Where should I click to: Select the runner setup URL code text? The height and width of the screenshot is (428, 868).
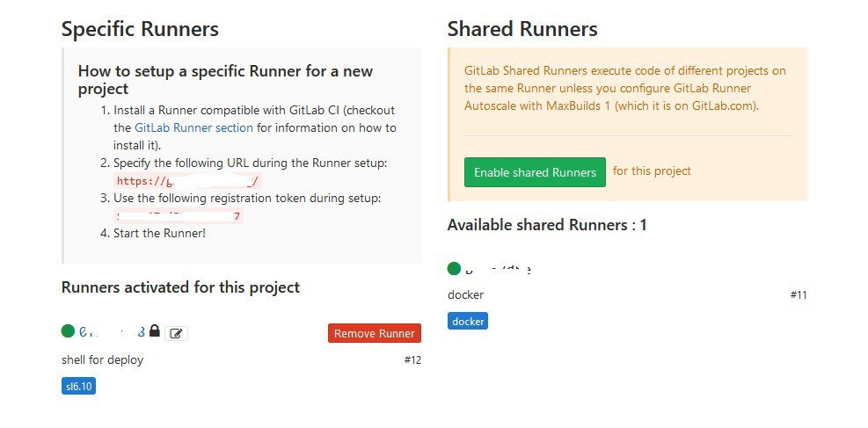point(187,181)
